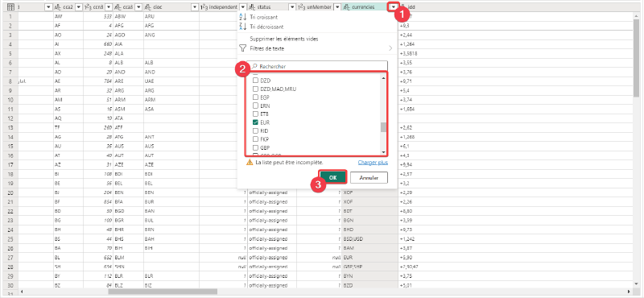
Task: Click the filter funnel icon beside Filtres de texte
Action: 242,48
